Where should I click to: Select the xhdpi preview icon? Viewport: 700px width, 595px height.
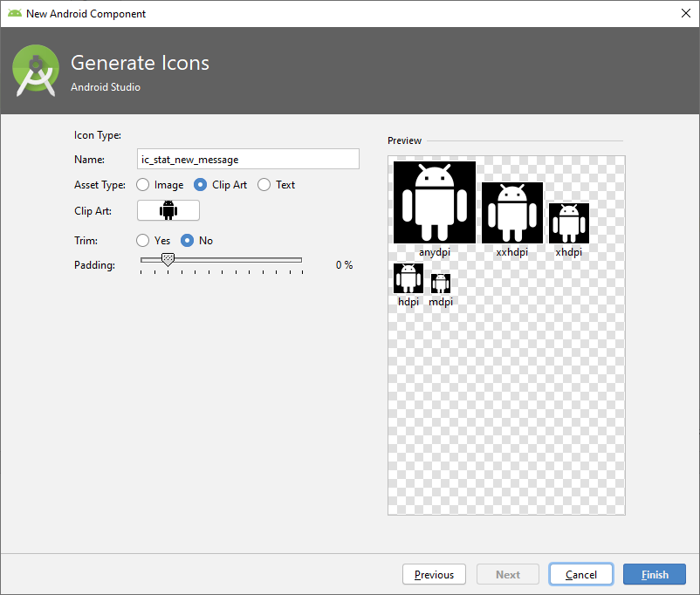pyautogui.click(x=568, y=222)
